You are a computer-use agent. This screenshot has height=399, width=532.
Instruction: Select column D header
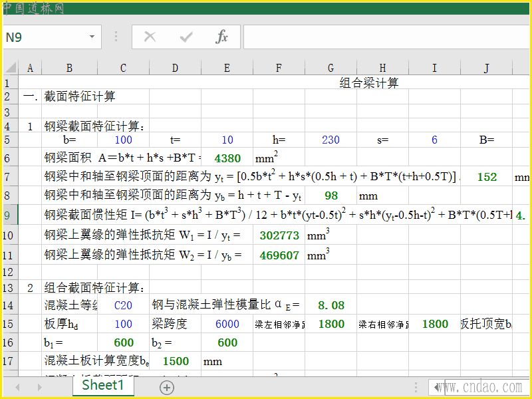click(x=175, y=68)
